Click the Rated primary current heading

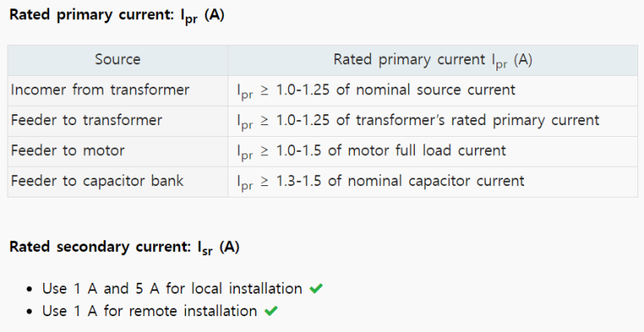point(117,16)
